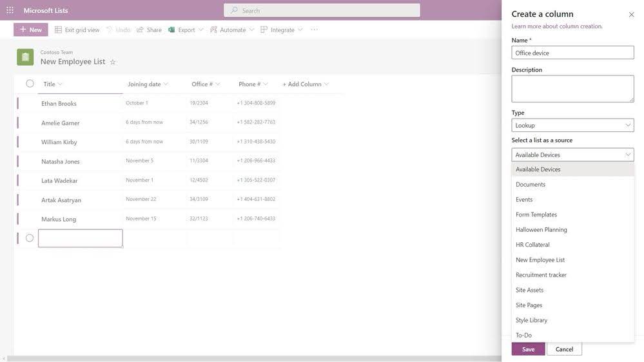This screenshot has width=644, height=362.
Task: Select the empty new row circle
Action: coord(30,238)
